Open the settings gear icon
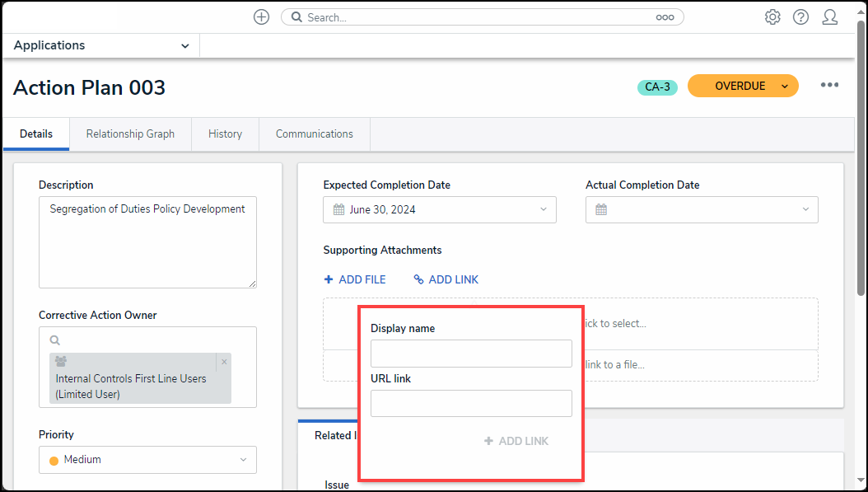Viewport: 868px width, 492px height. [x=772, y=17]
